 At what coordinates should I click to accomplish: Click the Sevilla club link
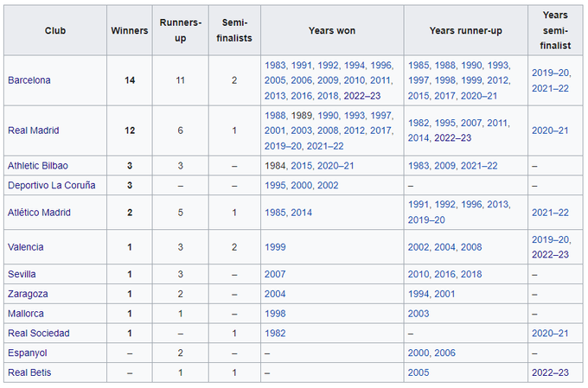click(22, 274)
